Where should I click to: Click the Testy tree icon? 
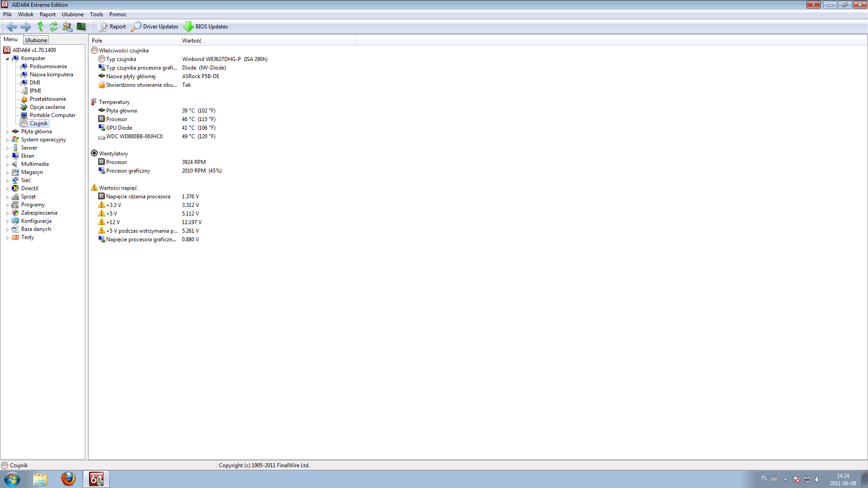[15, 237]
